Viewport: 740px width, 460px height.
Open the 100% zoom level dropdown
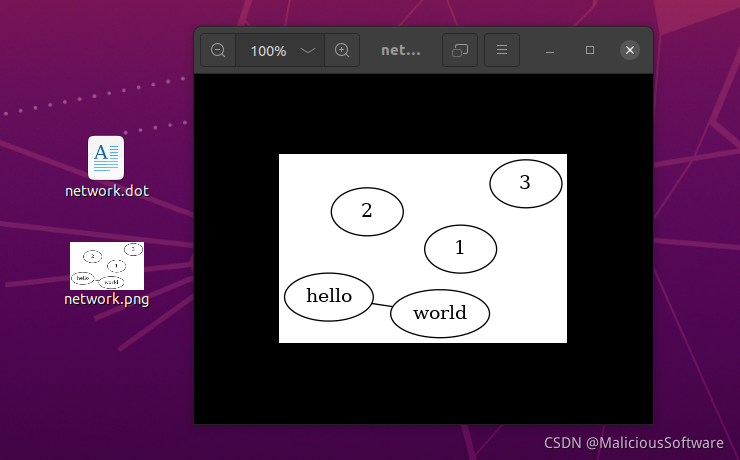pos(280,50)
